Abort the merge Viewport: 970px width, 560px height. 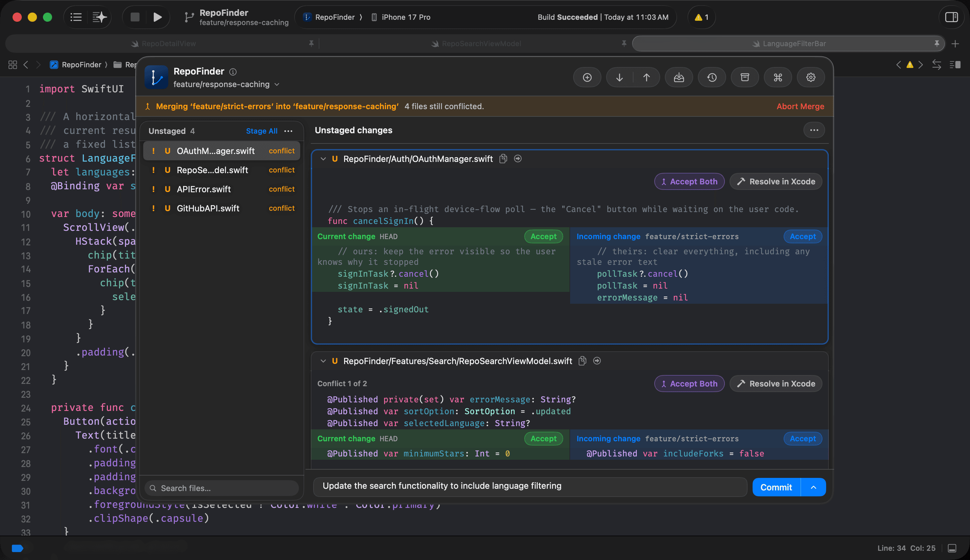(800, 106)
